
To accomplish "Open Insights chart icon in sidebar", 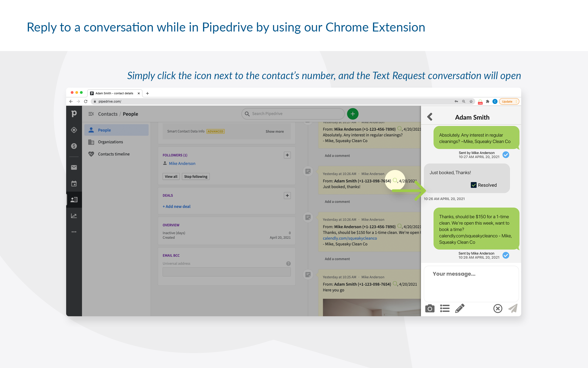I will coord(74,216).
